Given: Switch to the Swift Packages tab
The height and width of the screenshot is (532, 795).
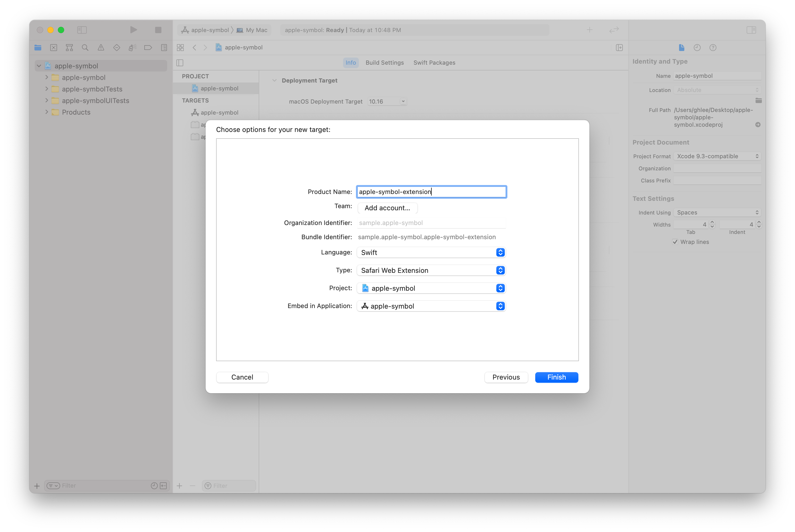Looking at the screenshot, I should (x=434, y=63).
